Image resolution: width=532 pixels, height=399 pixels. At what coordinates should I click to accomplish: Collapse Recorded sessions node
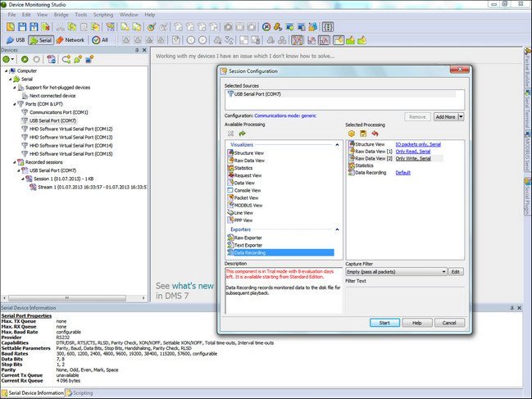[x=15, y=162]
